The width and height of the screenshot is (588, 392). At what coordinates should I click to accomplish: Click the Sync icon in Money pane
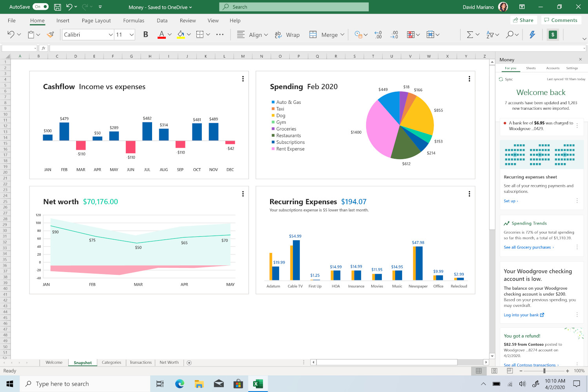tap(501, 79)
